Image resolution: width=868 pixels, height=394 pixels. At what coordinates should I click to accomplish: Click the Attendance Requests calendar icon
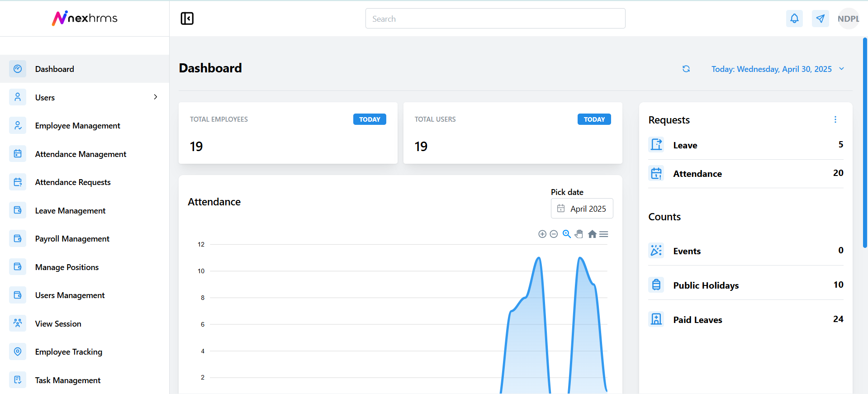(x=18, y=182)
